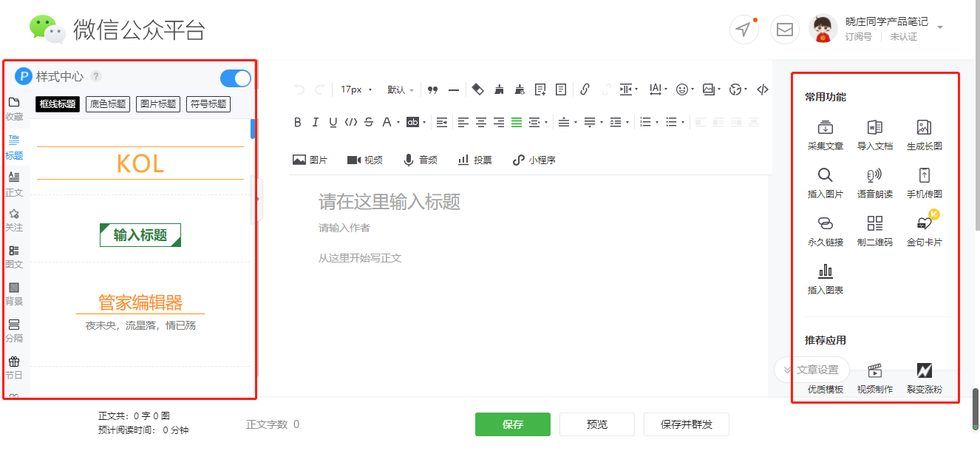Viewport: 980px width, 451px height.
Task: Open the 裂变涨粉 recommended app
Action: 925,379
